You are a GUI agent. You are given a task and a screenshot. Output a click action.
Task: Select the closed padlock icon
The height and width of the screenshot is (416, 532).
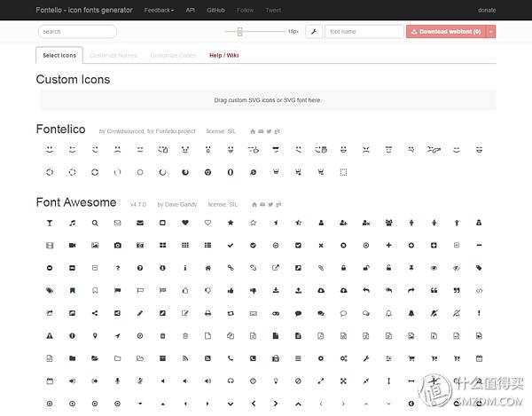(x=343, y=268)
